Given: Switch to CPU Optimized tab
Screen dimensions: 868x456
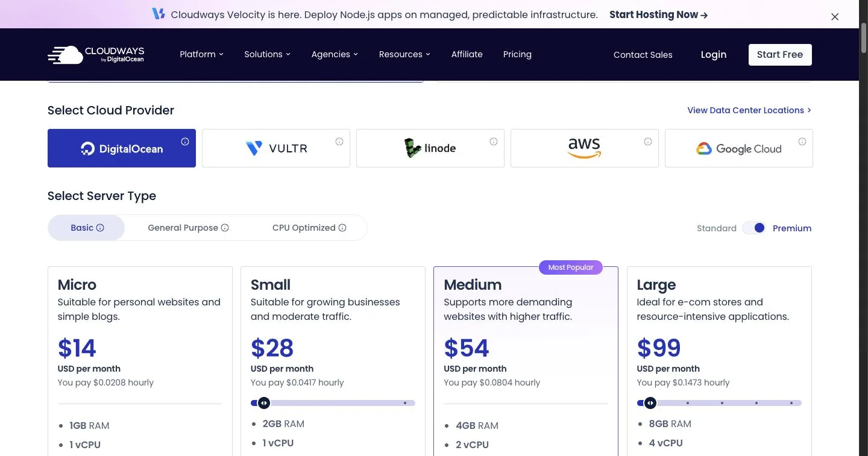Looking at the screenshot, I should tap(309, 228).
